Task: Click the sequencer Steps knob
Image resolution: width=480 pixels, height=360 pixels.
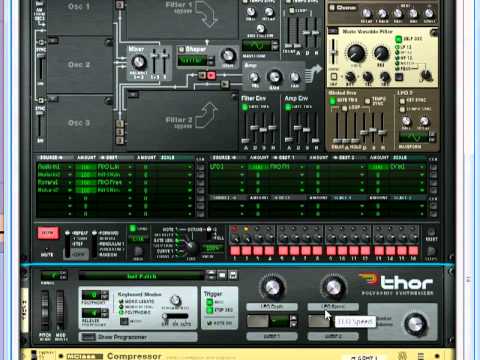Action: click(x=431, y=251)
